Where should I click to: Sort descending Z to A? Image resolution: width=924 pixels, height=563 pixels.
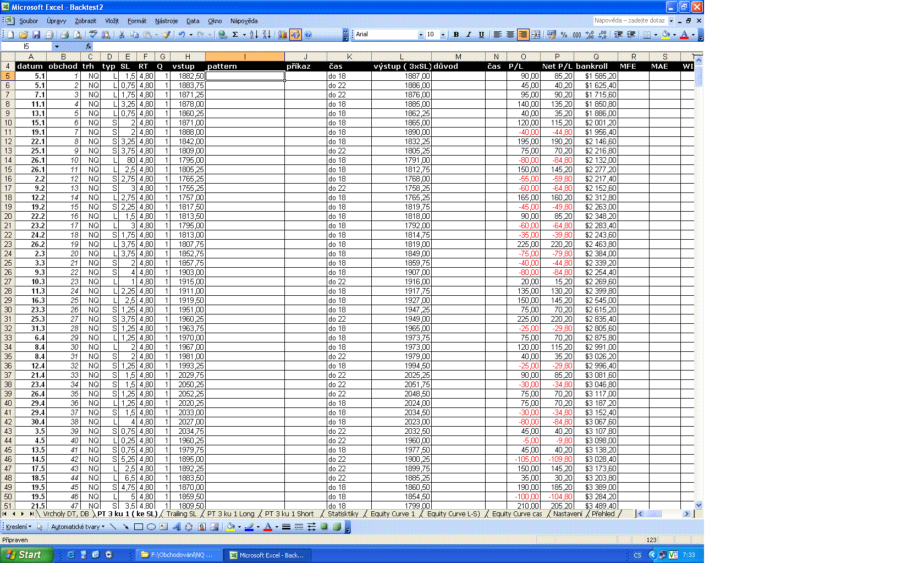267,35
